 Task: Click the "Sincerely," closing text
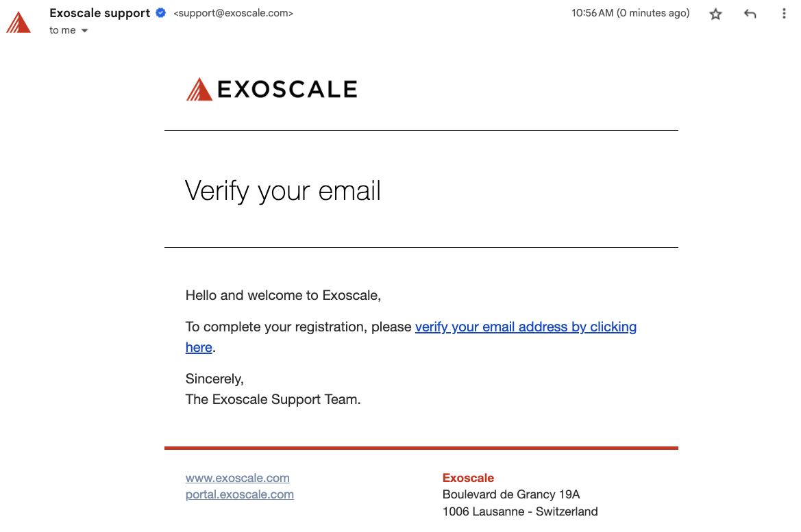click(x=214, y=379)
